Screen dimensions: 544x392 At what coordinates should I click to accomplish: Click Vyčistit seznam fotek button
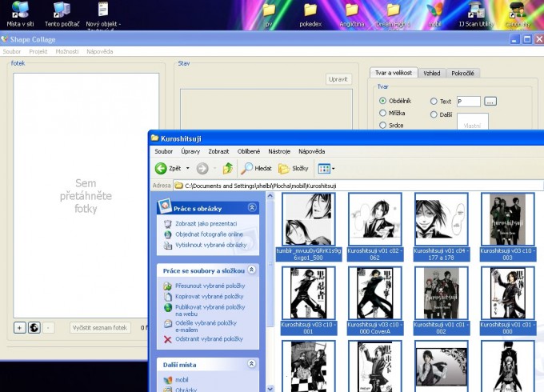click(x=100, y=328)
